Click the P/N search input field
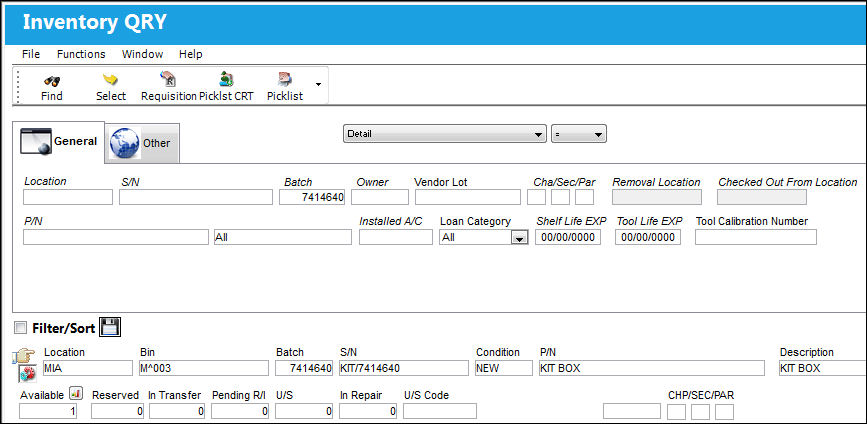Screen dimensions: 867x424 point(116,237)
